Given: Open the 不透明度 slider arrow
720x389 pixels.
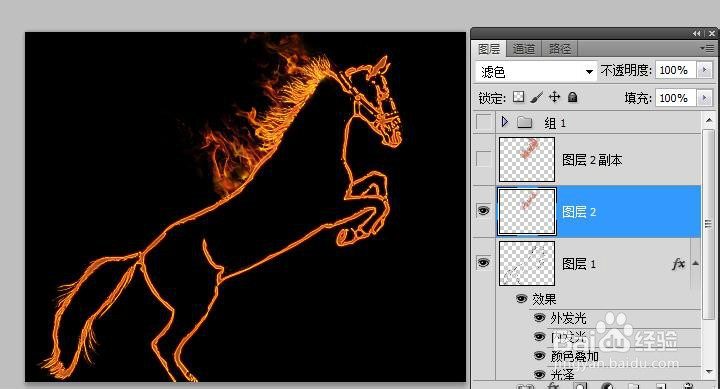Looking at the screenshot, I should pyautogui.click(x=705, y=70).
